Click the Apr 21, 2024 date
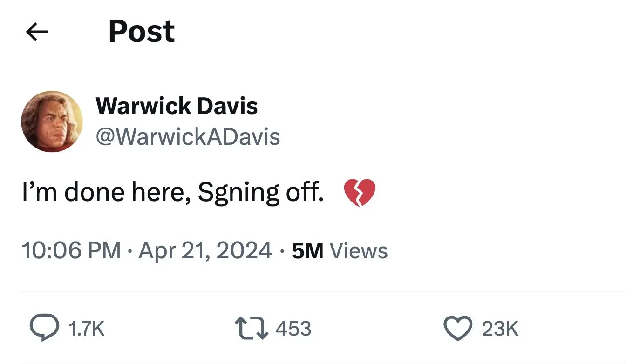 click(205, 251)
